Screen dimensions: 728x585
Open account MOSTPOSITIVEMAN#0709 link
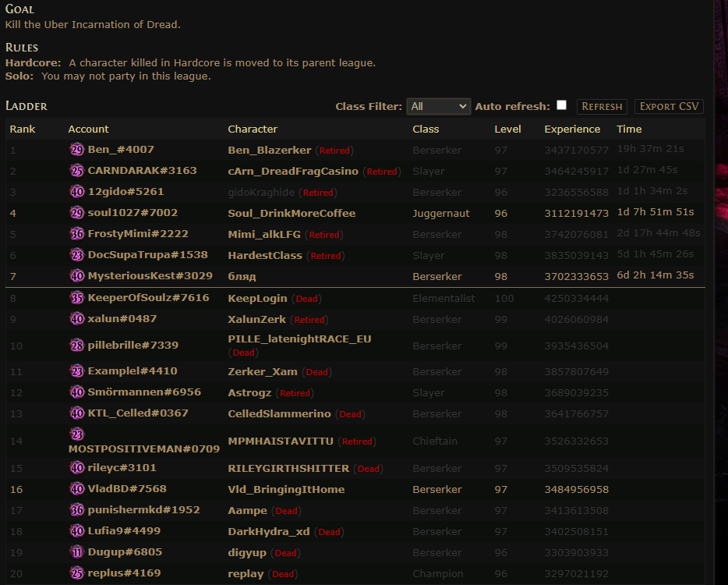[x=144, y=448]
